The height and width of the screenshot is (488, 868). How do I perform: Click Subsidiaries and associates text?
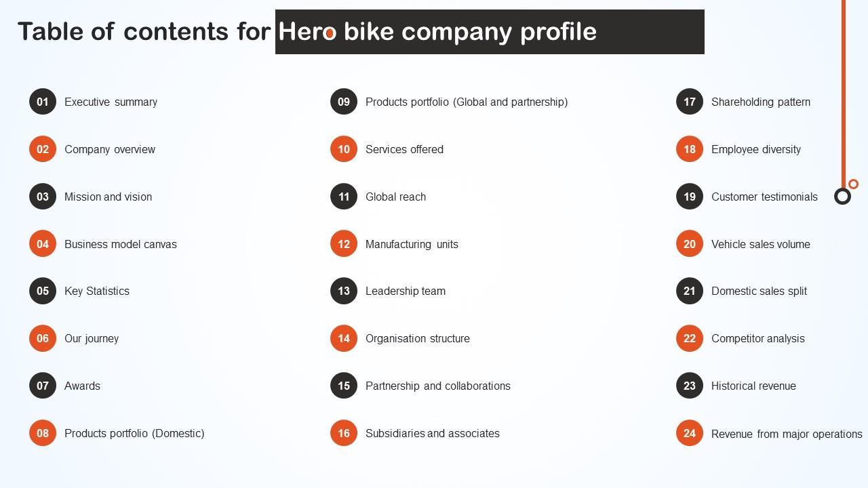pyautogui.click(x=433, y=433)
